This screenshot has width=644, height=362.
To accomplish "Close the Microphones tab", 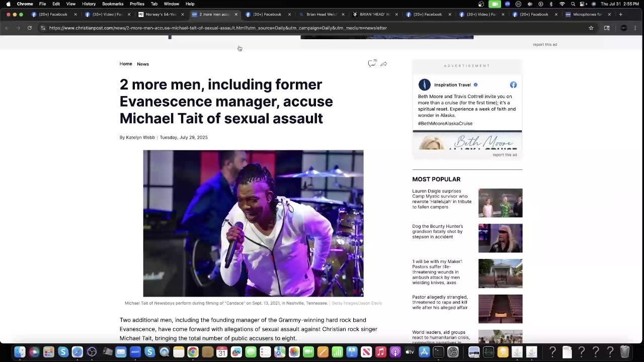I will tap(609, 15).
